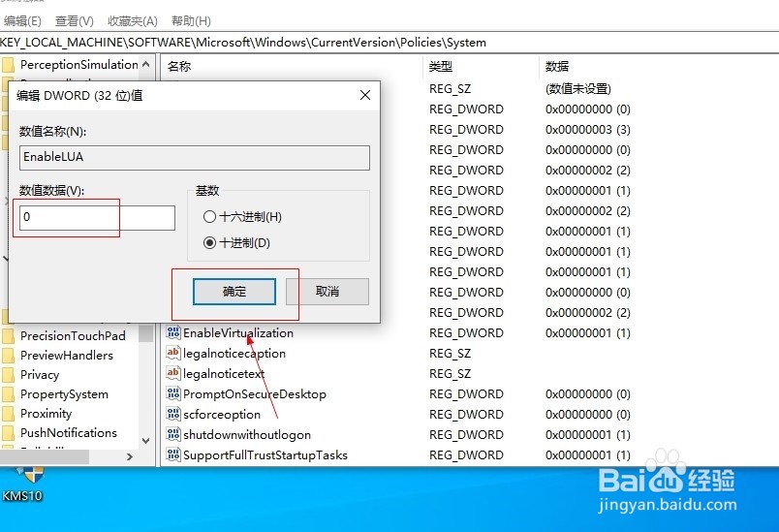The height and width of the screenshot is (532, 779).
Task: Open the 查看(V) menu
Action: (75, 21)
